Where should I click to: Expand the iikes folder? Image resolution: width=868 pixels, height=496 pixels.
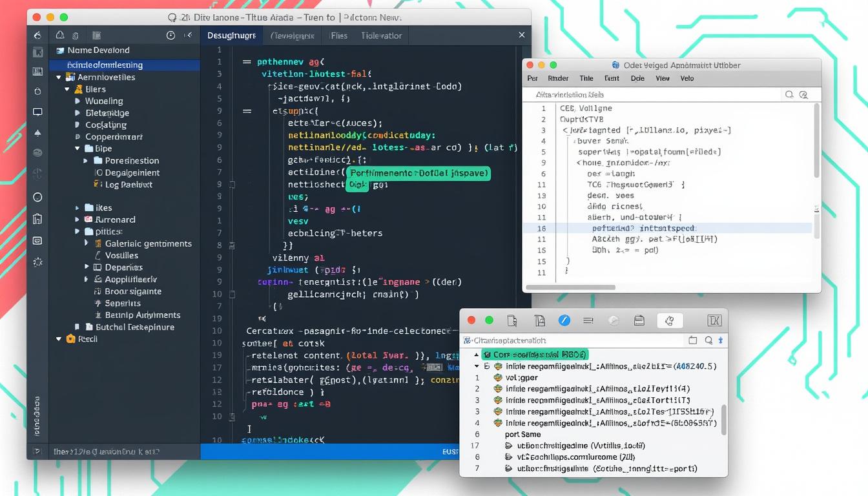pos(77,208)
